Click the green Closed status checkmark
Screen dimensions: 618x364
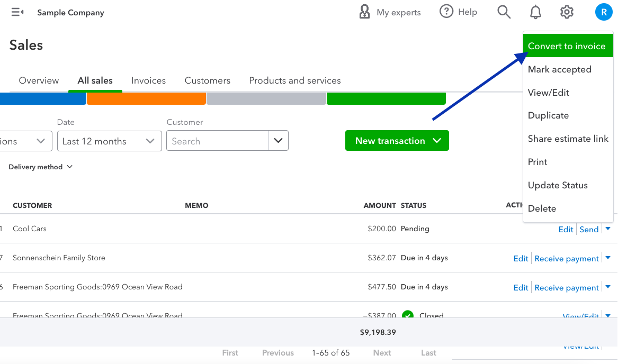[x=407, y=315]
